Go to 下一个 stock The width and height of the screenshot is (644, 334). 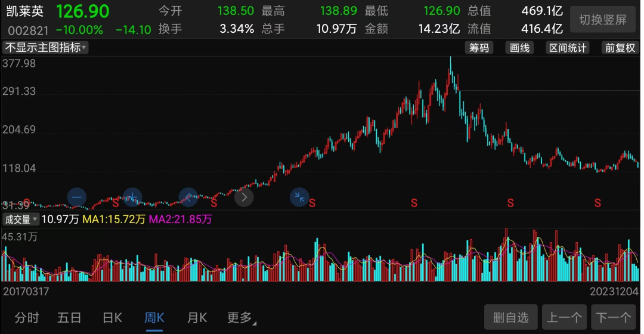click(613, 317)
